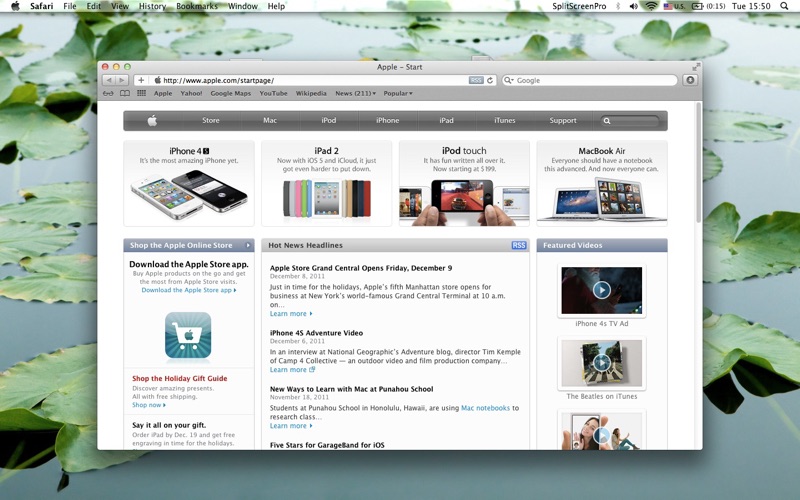Image resolution: width=800 pixels, height=500 pixels.
Task: Open the File menu
Action: [70, 6]
